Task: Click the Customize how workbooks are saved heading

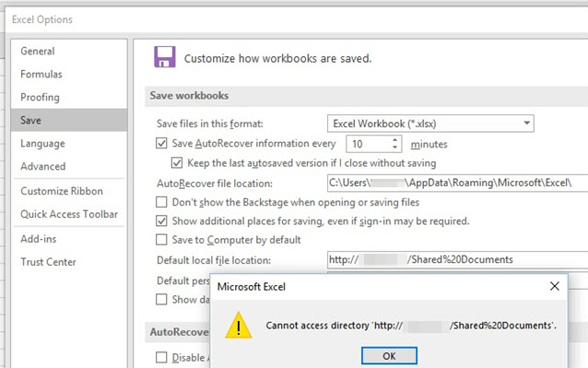Action: tap(277, 58)
